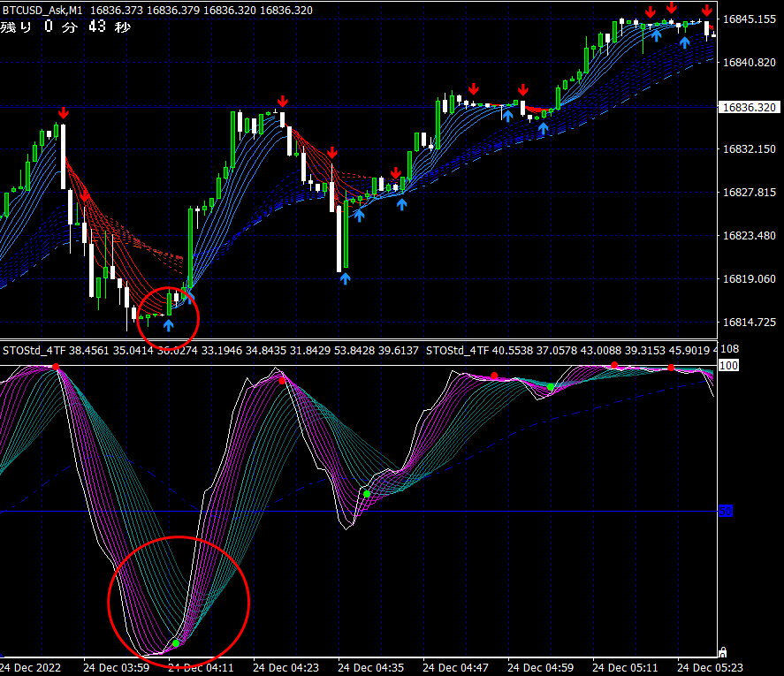The width and height of the screenshot is (784, 676).
Task: Click the 24 Dec 05:23 time label
Action: [710, 668]
